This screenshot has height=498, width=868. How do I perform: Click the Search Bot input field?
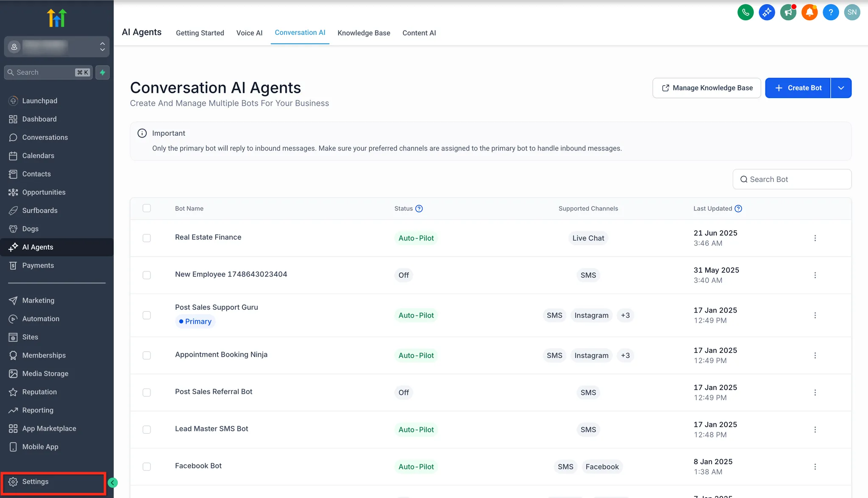(792, 179)
